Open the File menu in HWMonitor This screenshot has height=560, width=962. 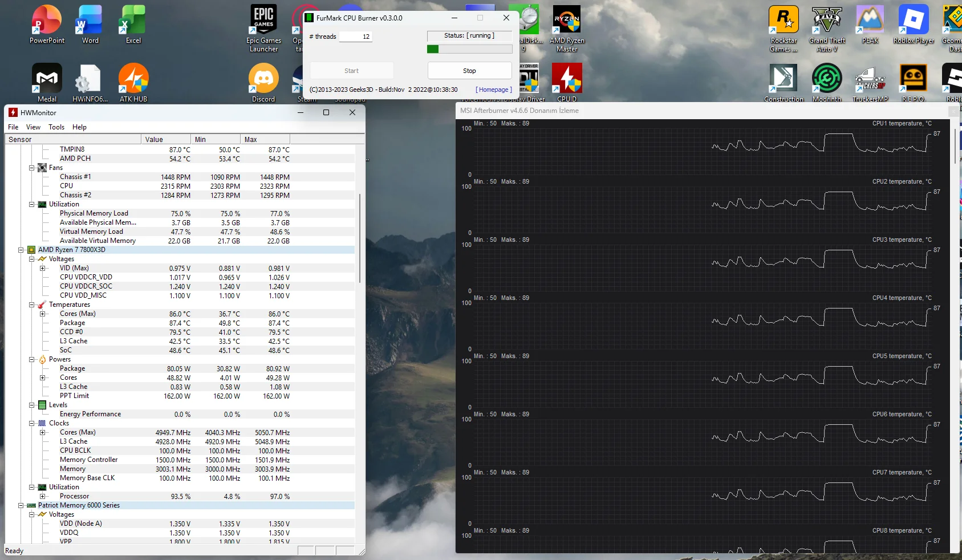(x=13, y=127)
